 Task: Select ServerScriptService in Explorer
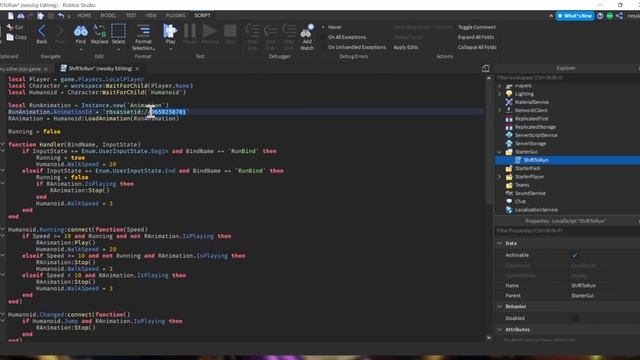536,135
